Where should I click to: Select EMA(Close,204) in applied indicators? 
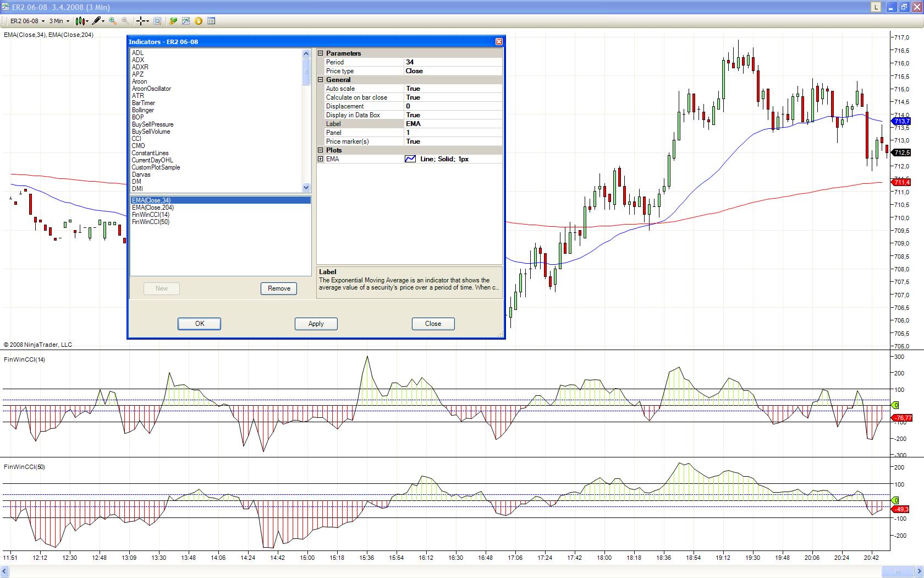153,208
